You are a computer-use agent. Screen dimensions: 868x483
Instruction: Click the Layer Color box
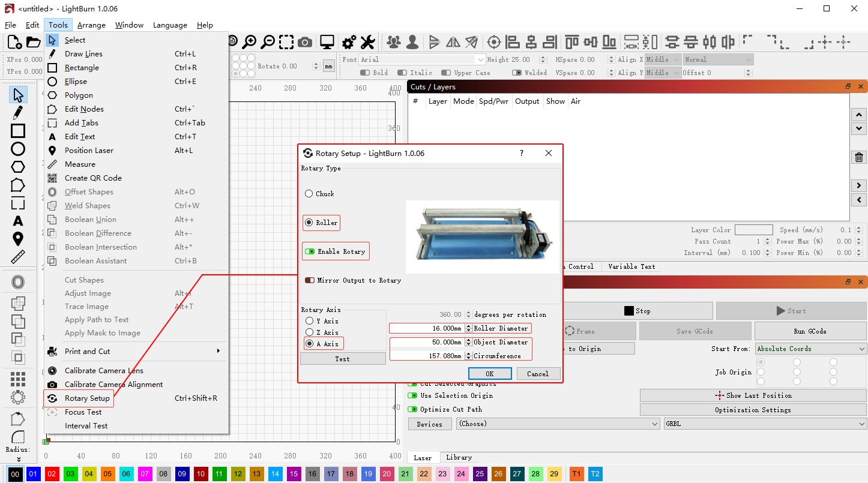pyautogui.click(x=753, y=230)
